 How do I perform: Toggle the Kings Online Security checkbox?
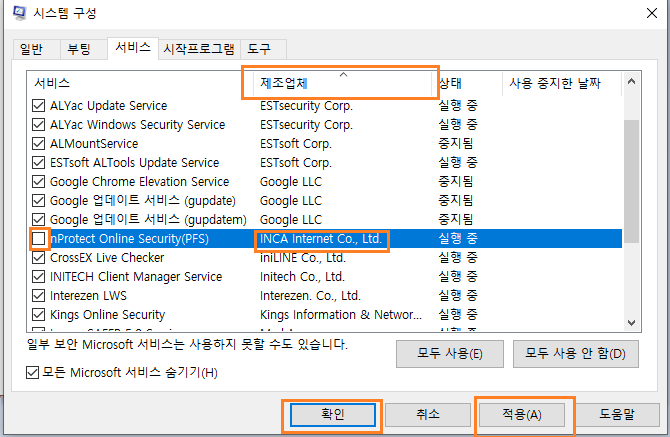coord(38,315)
